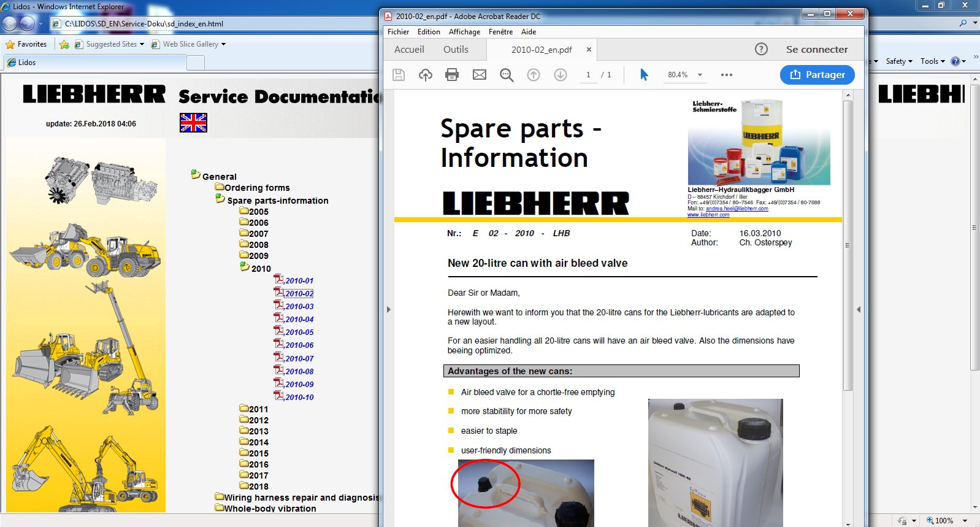The width and height of the screenshot is (980, 527).
Task: Open the Web Slice Gallery dropdown
Action: click(x=223, y=44)
